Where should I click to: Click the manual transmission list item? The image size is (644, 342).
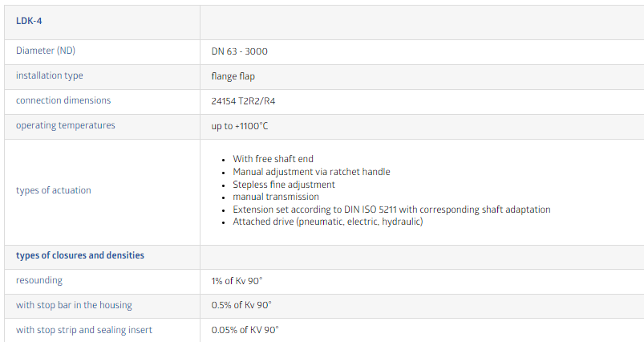[276, 197]
